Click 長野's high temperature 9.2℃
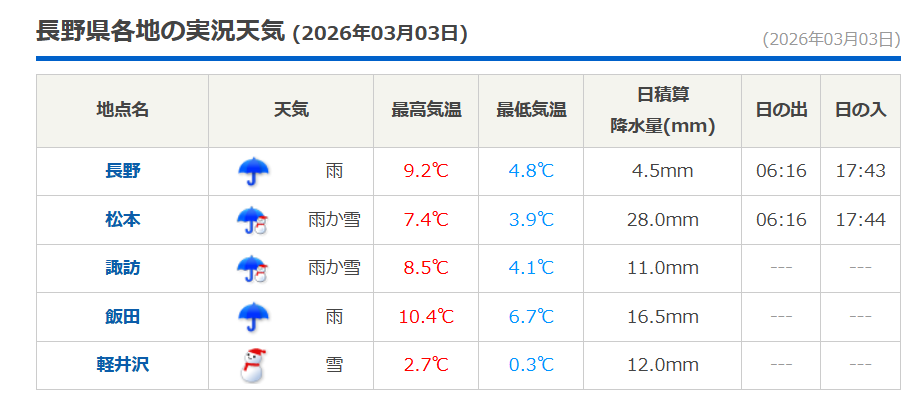Screen dimensions: 915x411 click(x=426, y=171)
